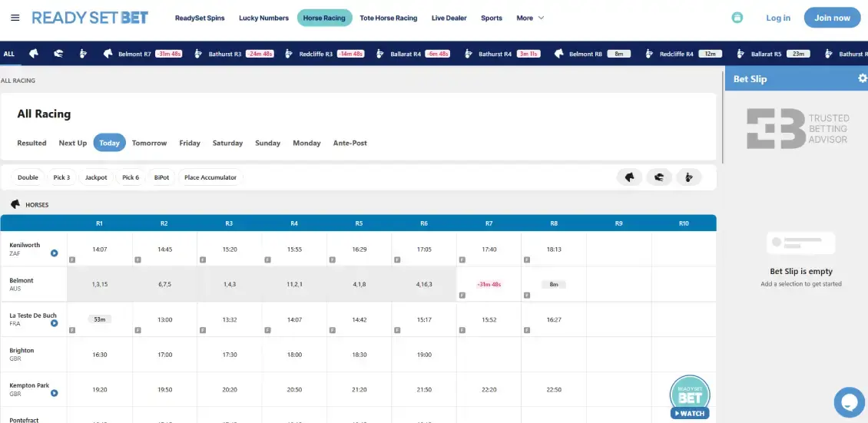Screen dimensions: 868x423
Task: Open ReadySet Spins page
Action: coord(200,18)
